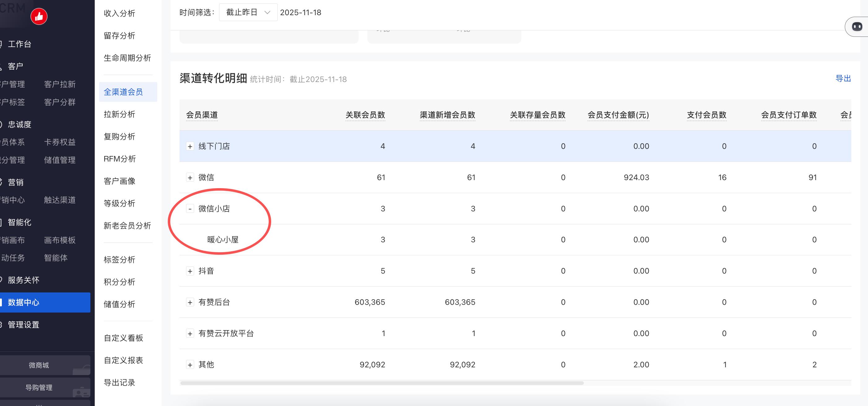Viewport: 868px width, 406px height.
Task: Click the 导购管理 button at sidebar bottom
Action: click(x=39, y=387)
